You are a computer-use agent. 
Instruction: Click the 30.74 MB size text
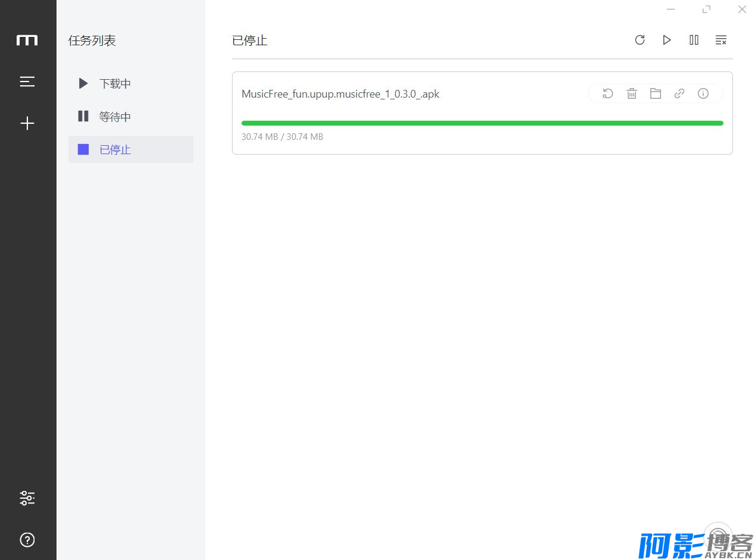[282, 137]
